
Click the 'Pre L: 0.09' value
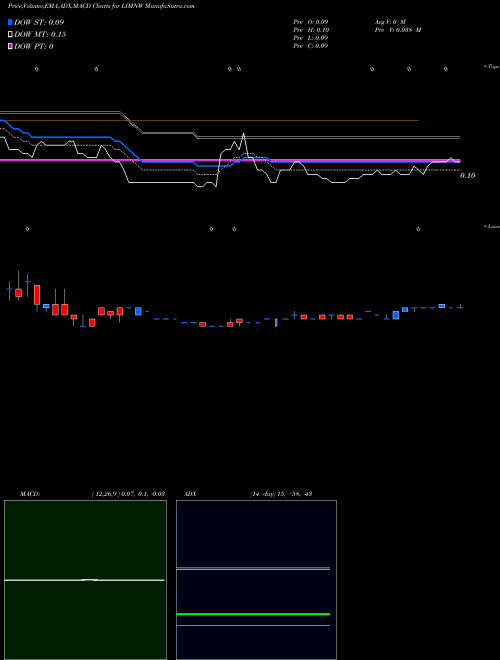pyautogui.click(x=311, y=38)
